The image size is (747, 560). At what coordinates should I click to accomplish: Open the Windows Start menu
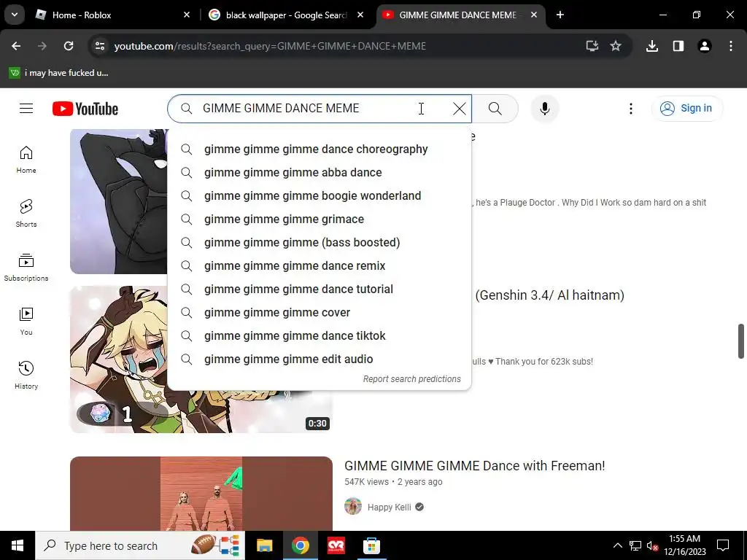(18, 545)
